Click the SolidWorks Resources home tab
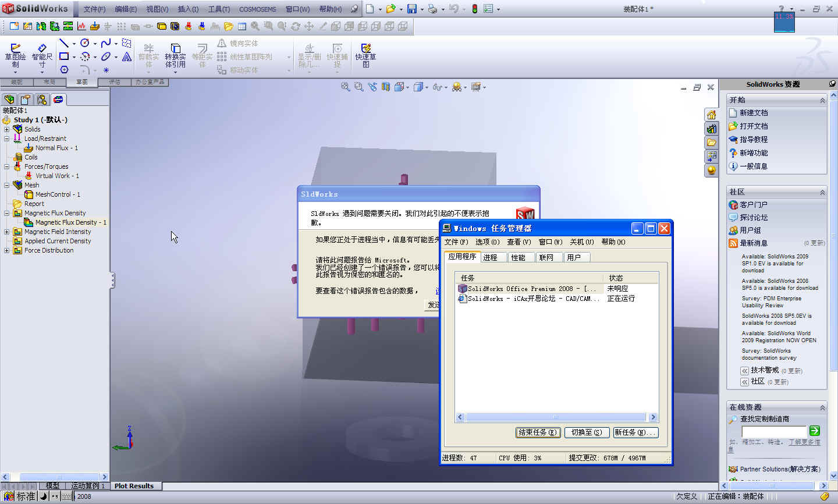This screenshot has height=504, width=838. click(711, 115)
